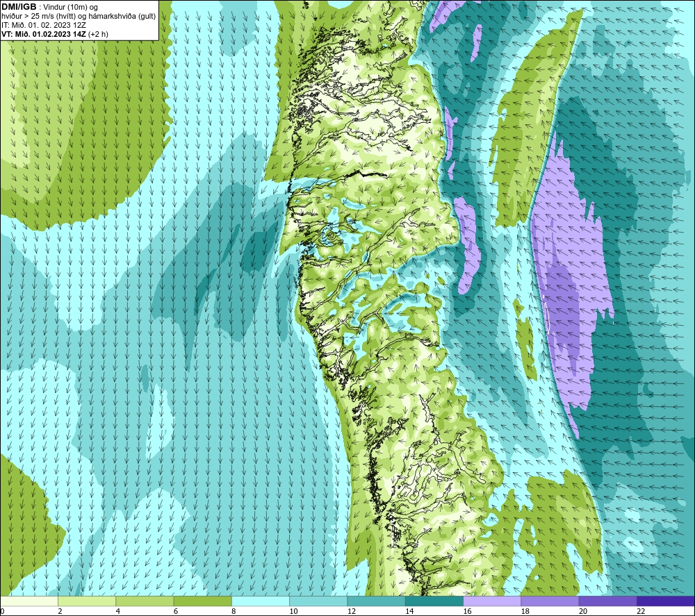Click the scale label "8"
This screenshot has height=616, width=695.
pos(234,611)
